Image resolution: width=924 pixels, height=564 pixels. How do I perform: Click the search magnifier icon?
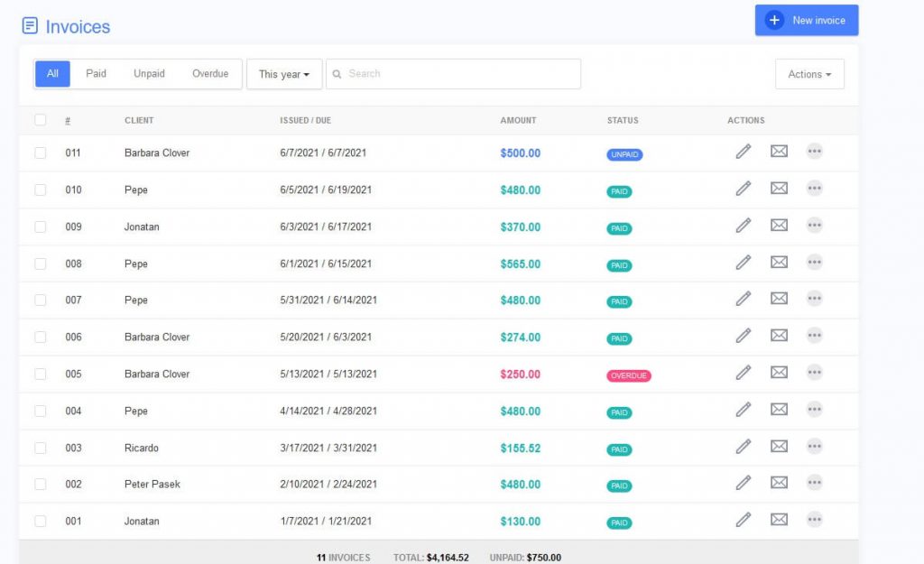(x=337, y=73)
